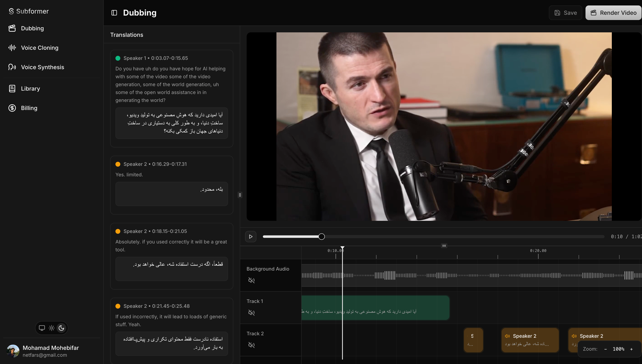Click the video progress slider handle
This screenshot has width=642, height=364.
tap(322, 237)
